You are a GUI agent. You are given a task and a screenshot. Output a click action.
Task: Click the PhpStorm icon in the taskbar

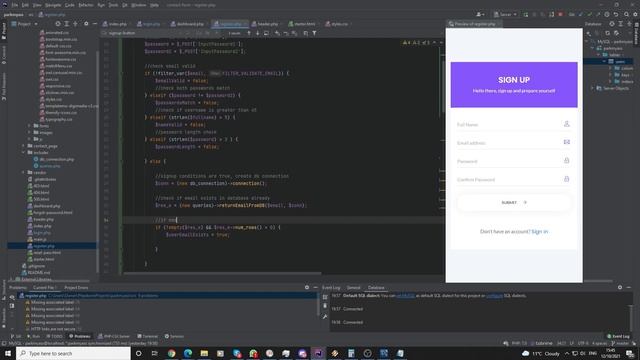[318, 353]
